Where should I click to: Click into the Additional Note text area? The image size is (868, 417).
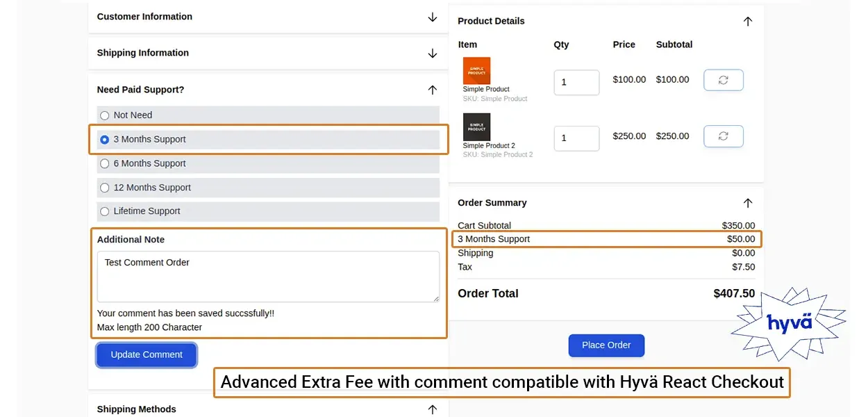pos(268,276)
